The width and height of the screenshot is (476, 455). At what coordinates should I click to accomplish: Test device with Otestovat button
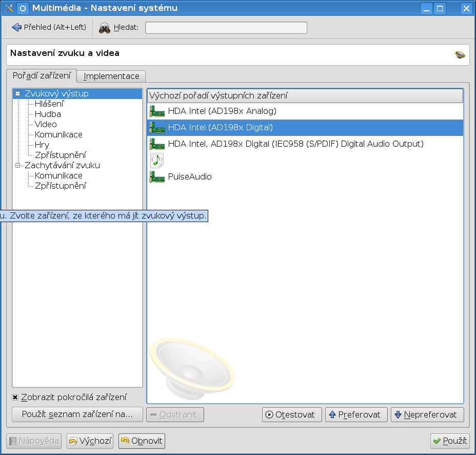tap(292, 414)
